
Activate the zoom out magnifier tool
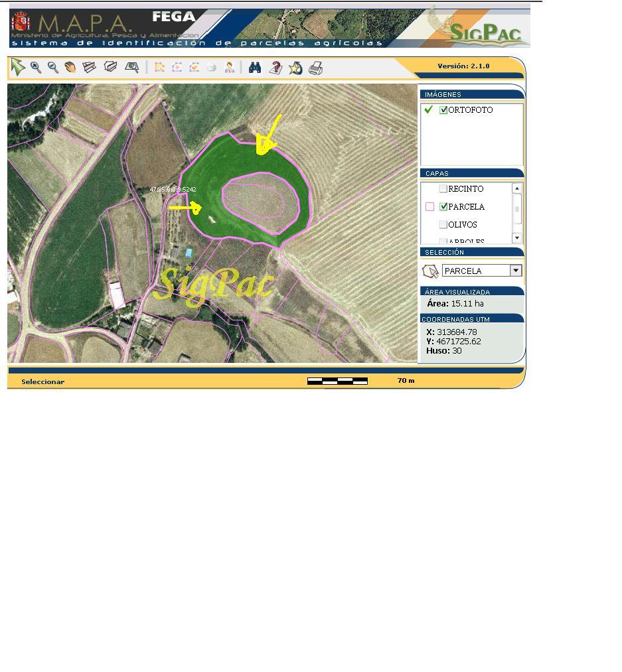click(x=53, y=68)
